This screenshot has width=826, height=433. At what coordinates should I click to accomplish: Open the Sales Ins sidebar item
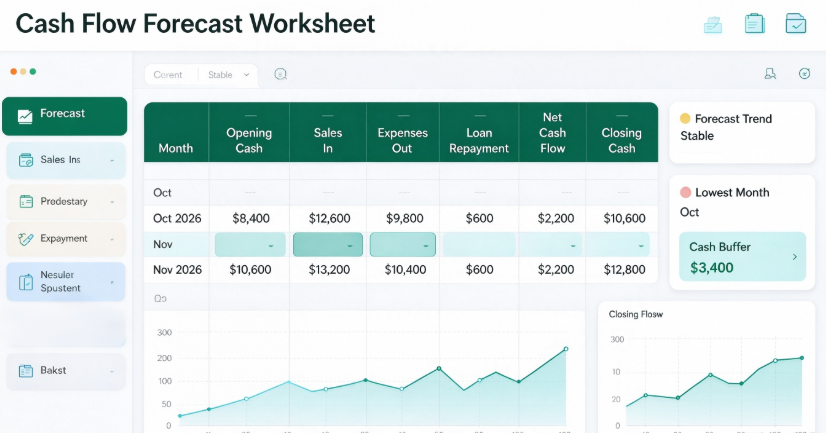tap(66, 160)
